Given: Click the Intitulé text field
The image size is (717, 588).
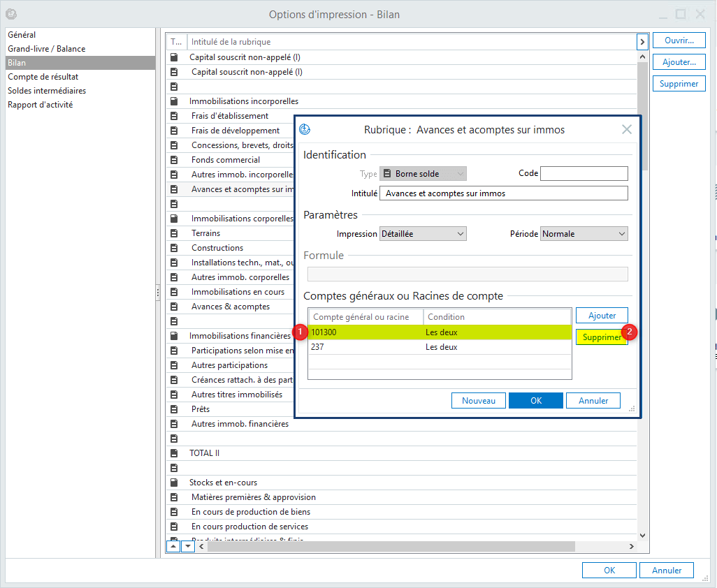Looking at the screenshot, I should click(x=503, y=193).
